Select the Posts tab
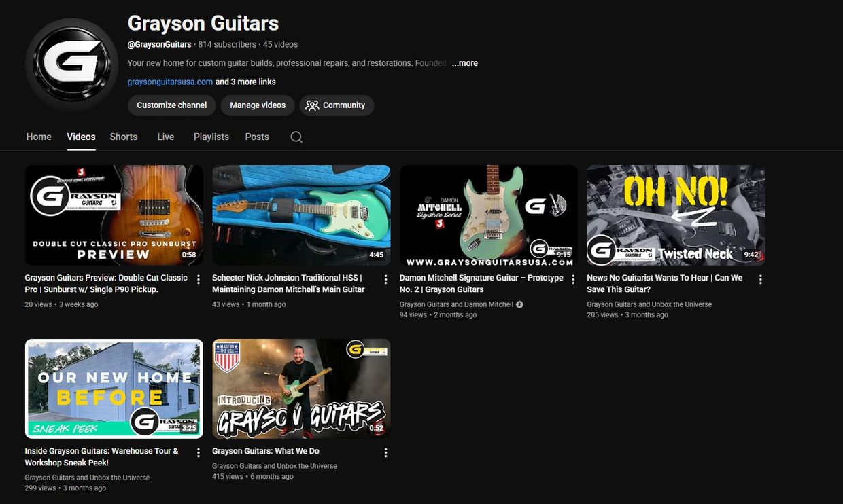The width and height of the screenshot is (843, 504). coord(257,137)
